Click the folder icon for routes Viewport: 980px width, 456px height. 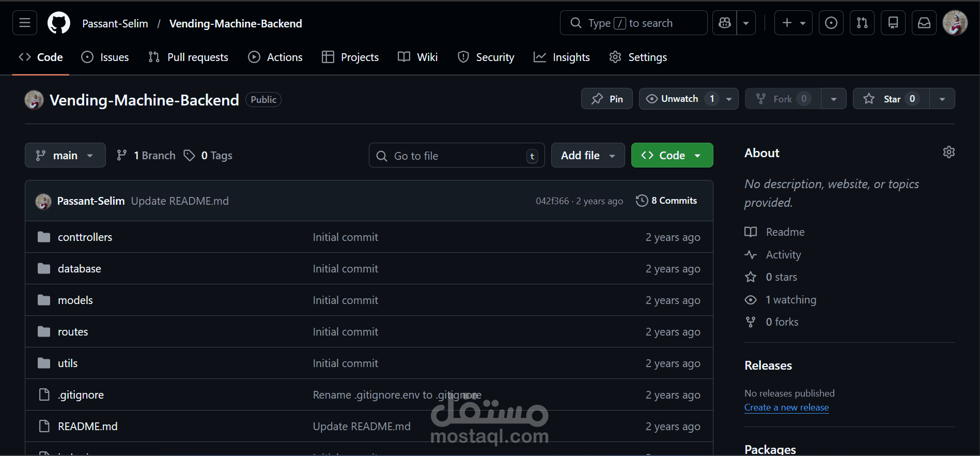click(44, 331)
